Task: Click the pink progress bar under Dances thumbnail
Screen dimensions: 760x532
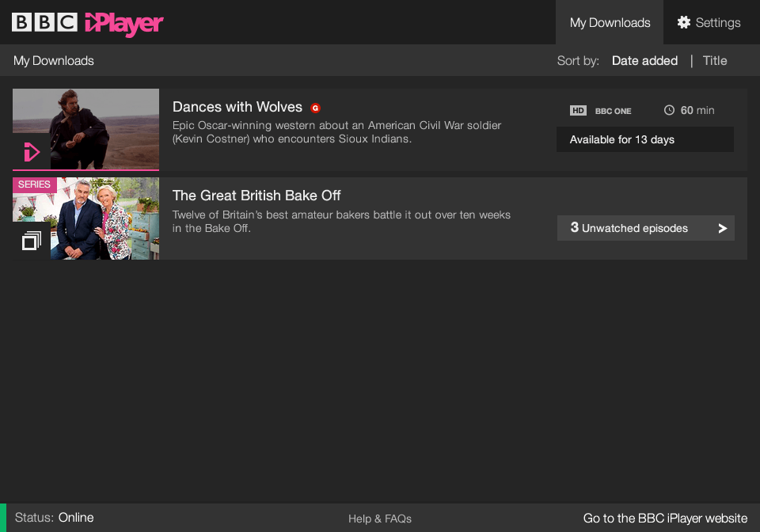Action: (x=85, y=170)
